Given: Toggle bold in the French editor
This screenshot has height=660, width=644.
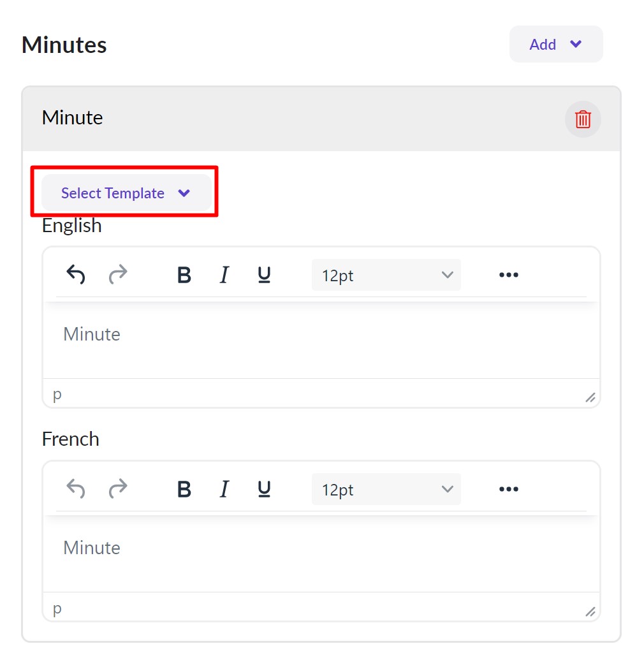Looking at the screenshot, I should click(x=184, y=489).
